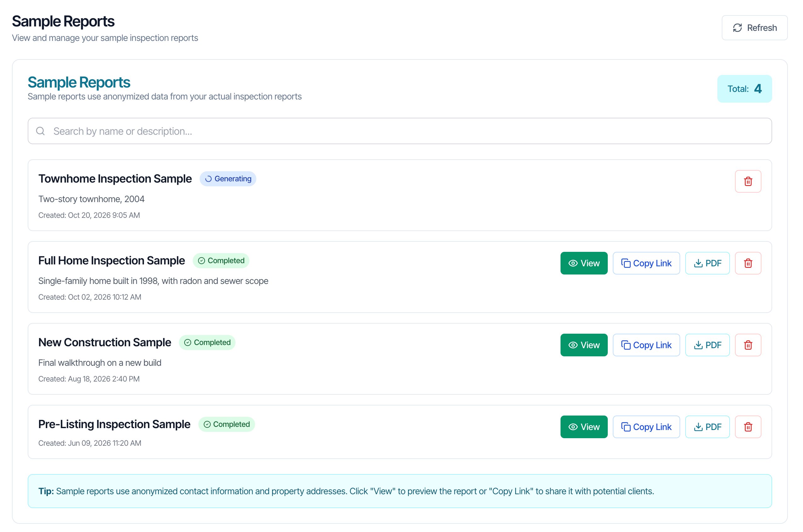Viewport: 803px width, 532px height.
Task: Select the New Construction Sample title
Action: click(105, 342)
